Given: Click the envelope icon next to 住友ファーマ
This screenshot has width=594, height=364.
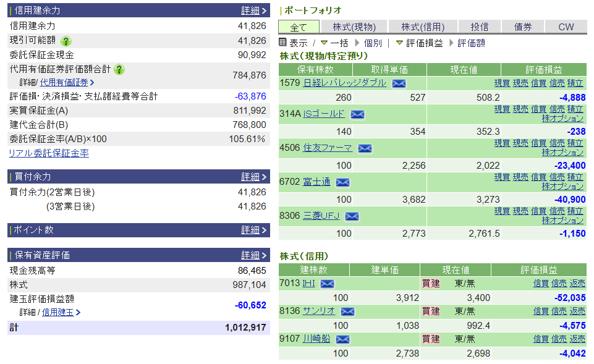Looking at the screenshot, I should pyautogui.click(x=365, y=148).
